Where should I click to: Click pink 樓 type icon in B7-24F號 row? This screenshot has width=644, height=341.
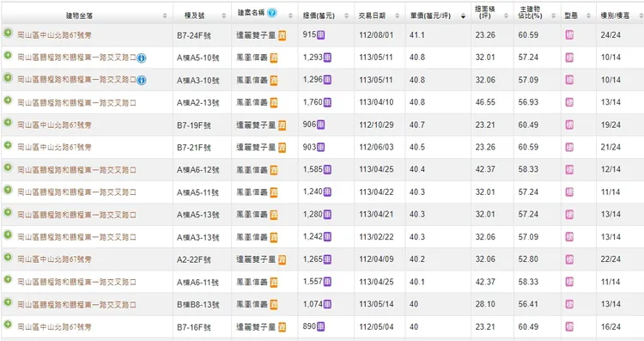pos(569,35)
